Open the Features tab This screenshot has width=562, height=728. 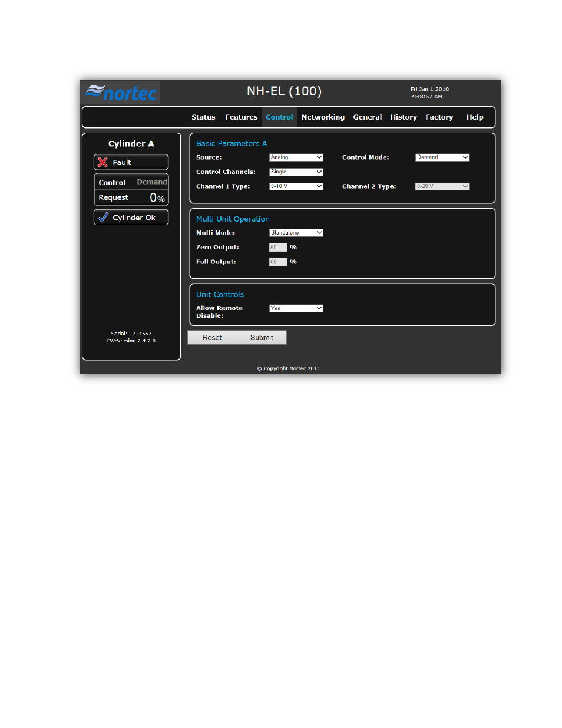click(x=242, y=117)
